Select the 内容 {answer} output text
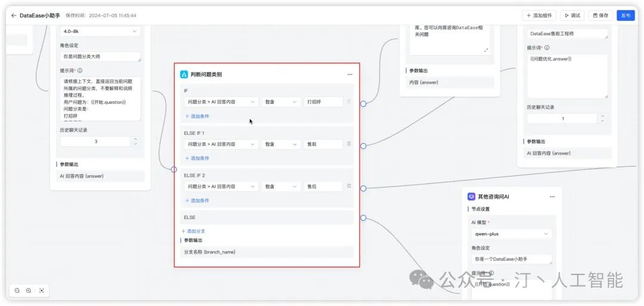 (x=424, y=82)
